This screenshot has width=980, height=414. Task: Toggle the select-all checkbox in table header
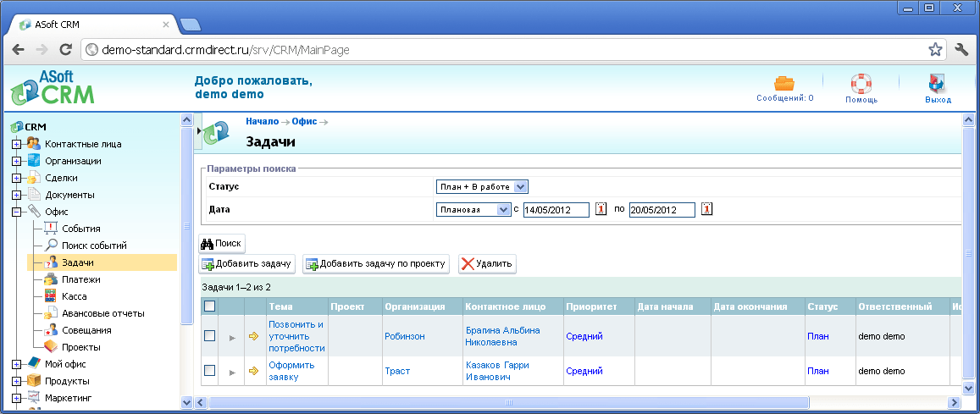click(x=210, y=306)
